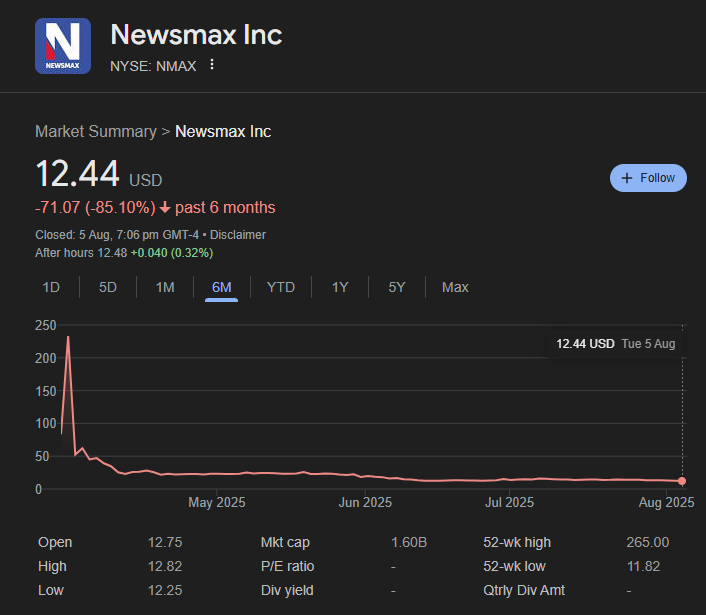Click the chart endpoint marker for 5 Aug
Viewport: 706px width, 615px height.
pyautogui.click(x=682, y=481)
